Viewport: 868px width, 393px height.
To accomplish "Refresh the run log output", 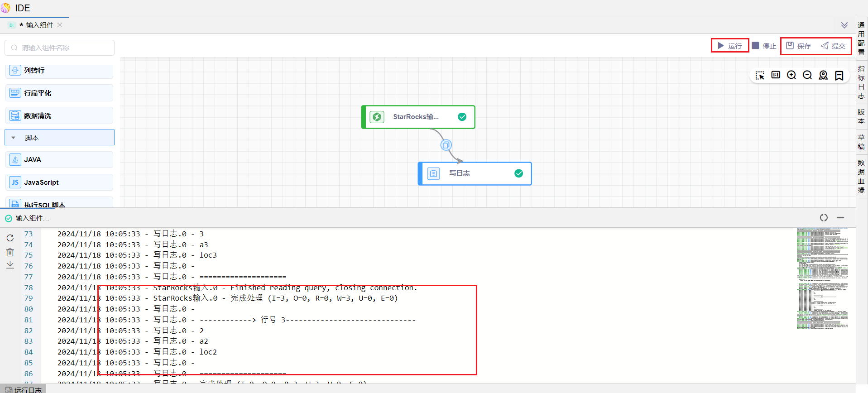I will (10, 238).
